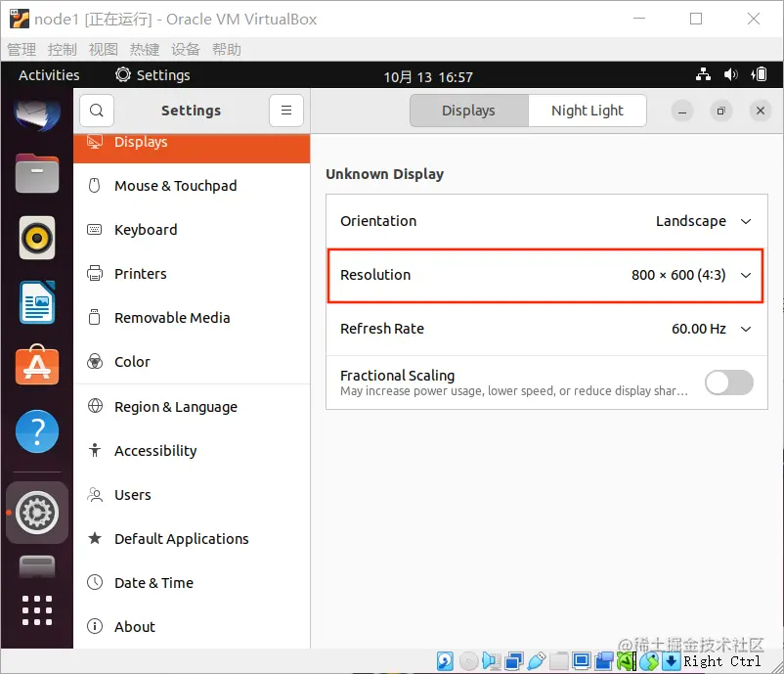The width and height of the screenshot is (784, 674).
Task: Open the 控制 menu in VirtualBox
Action: point(63,50)
